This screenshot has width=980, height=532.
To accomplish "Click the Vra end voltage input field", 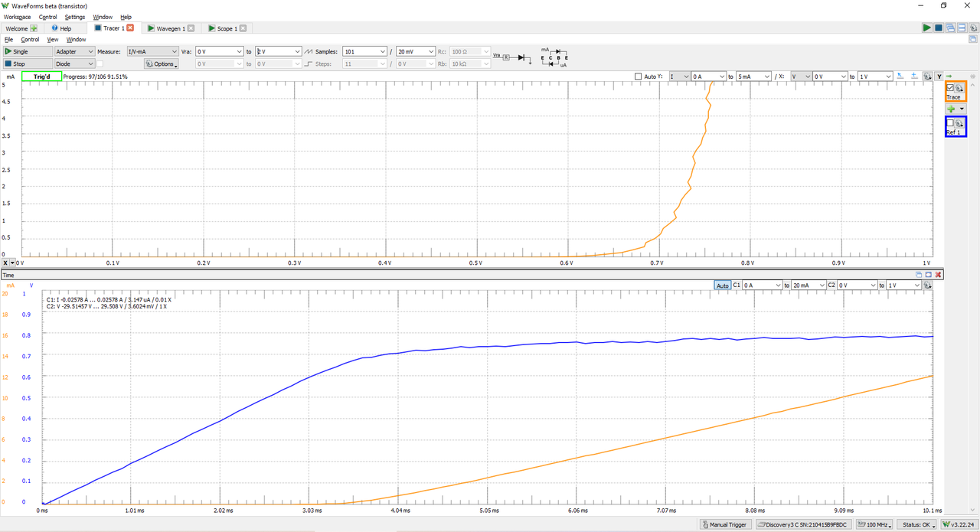I will point(279,51).
